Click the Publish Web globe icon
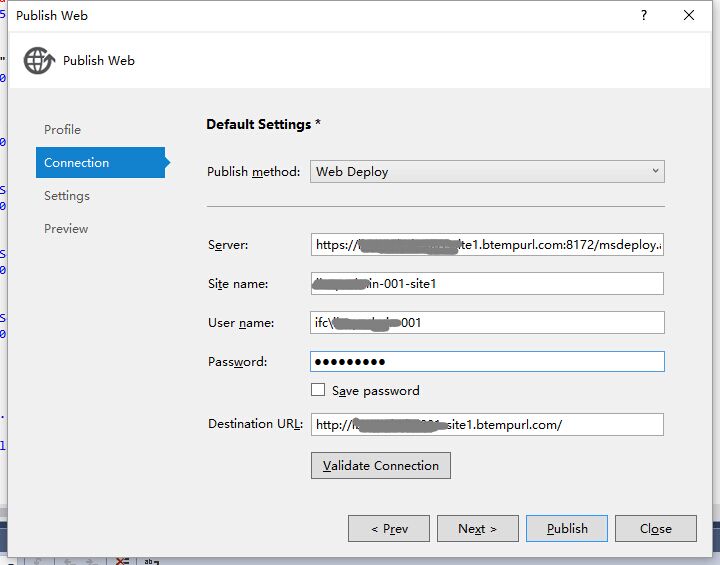 point(38,60)
